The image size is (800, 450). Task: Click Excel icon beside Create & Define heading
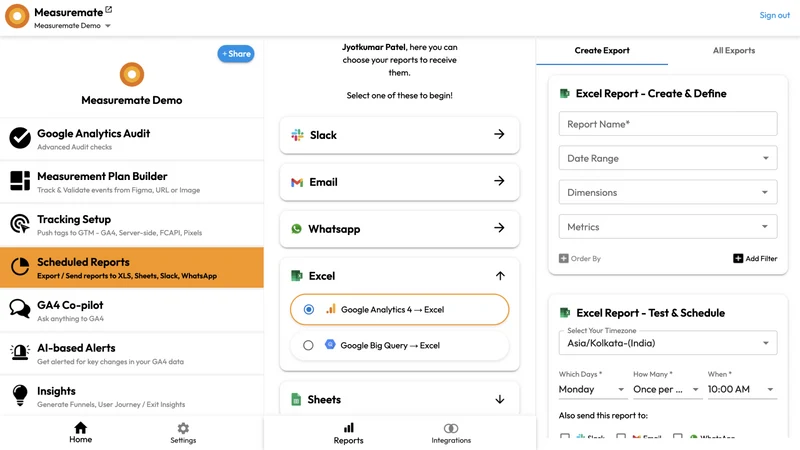(x=564, y=93)
